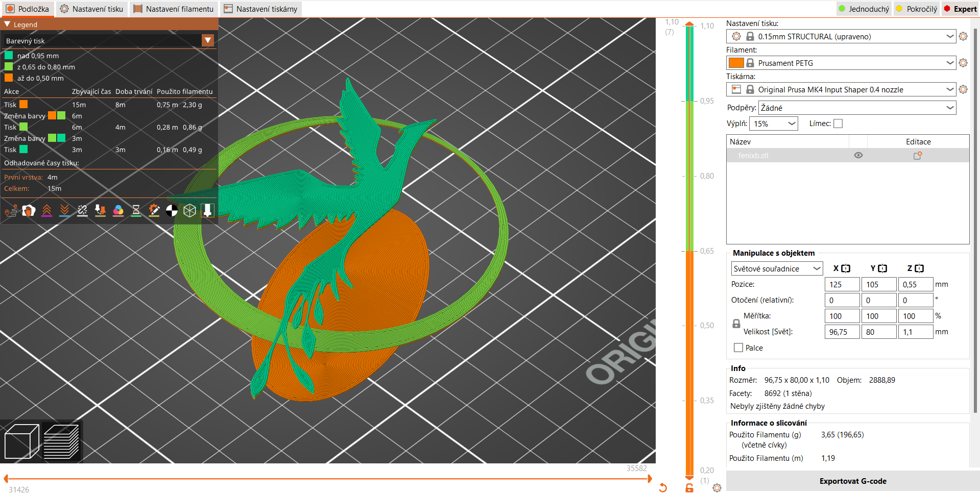Open Barevný tisk view type dropdown
The image size is (980, 494).
pyautogui.click(x=109, y=41)
